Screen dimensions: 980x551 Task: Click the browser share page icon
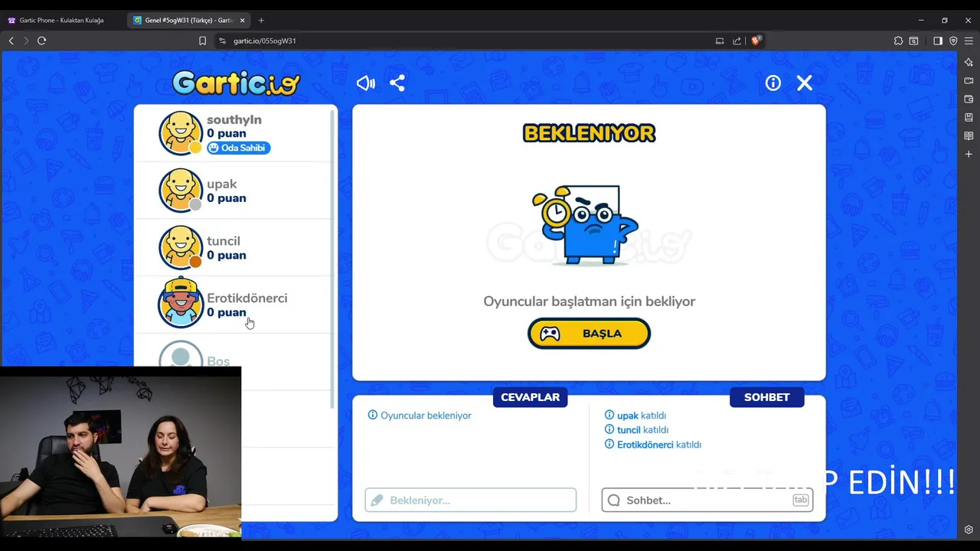[737, 41]
